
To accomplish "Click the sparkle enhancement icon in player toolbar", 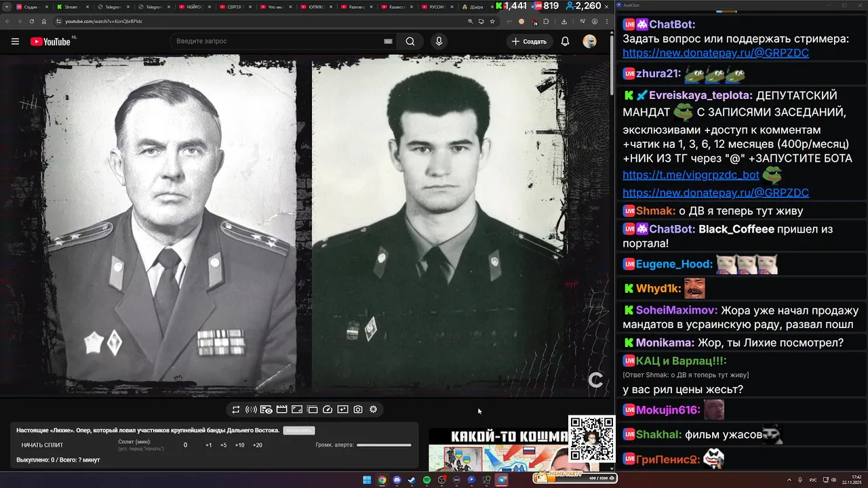I will pyautogui.click(x=342, y=409).
